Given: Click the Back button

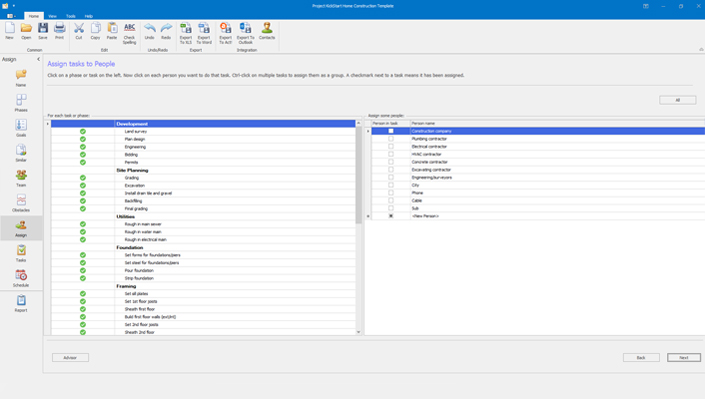Looking at the screenshot, I should tap(641, 358).
